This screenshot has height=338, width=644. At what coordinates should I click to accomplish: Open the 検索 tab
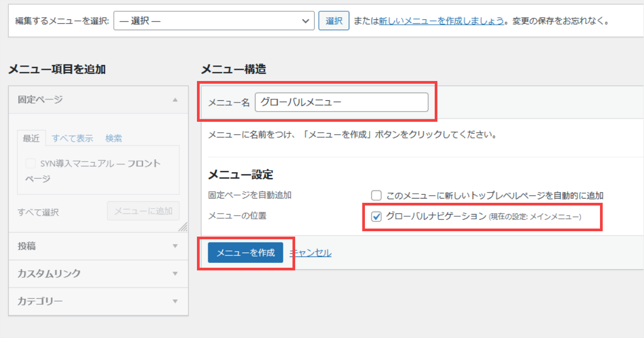tap(114, 138)
